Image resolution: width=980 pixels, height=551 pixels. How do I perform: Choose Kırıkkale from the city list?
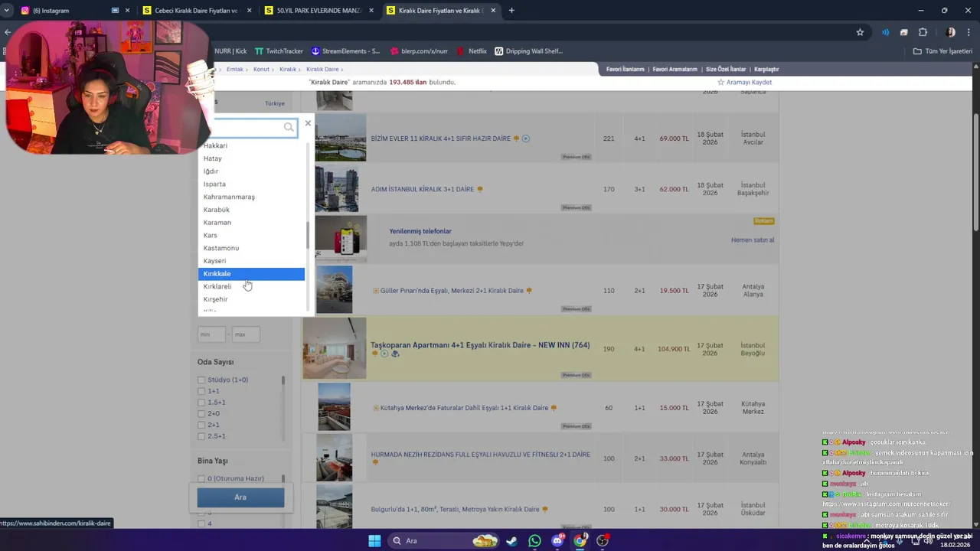251,274
